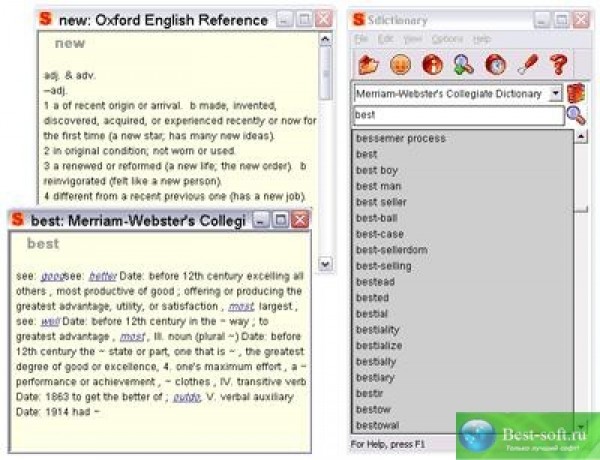Select 'best-selling' in the word list
Image resolution: width=600 pixels, height=460 pixels.
[x=462, y=266]
